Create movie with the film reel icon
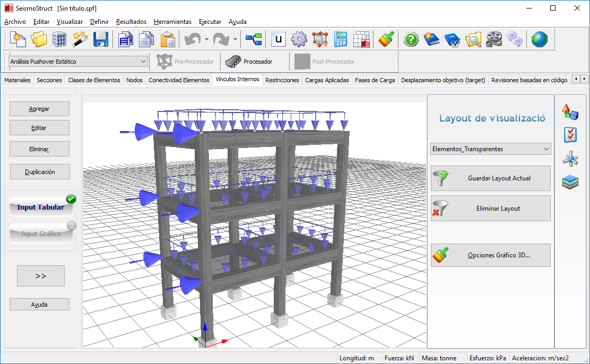 click(493, 39)
